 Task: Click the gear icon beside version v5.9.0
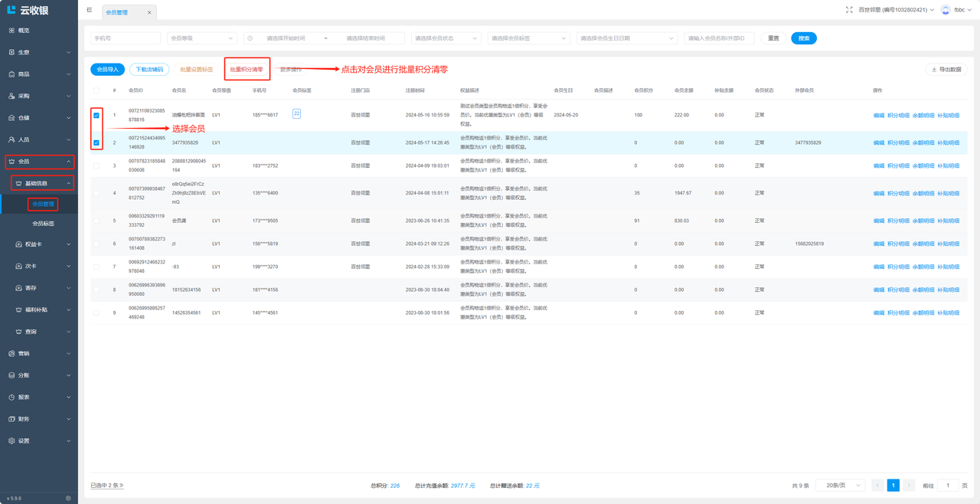(68, 498)
